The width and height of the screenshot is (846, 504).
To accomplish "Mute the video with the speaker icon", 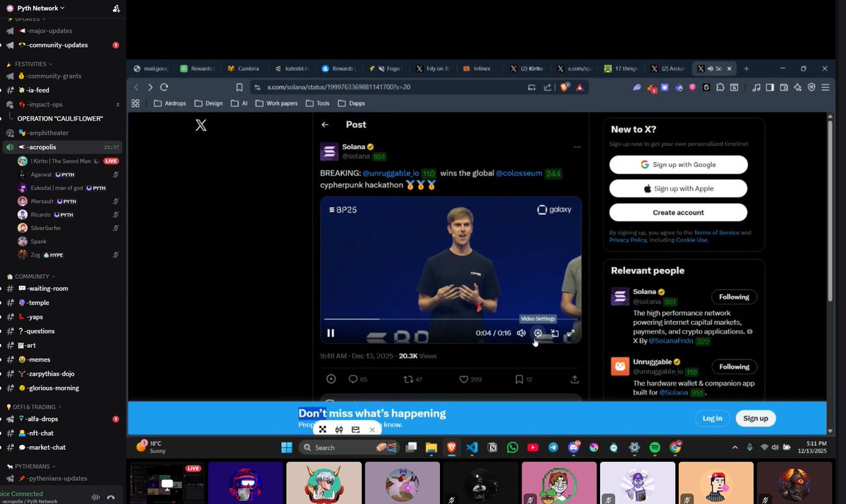I will pos(521,333).
